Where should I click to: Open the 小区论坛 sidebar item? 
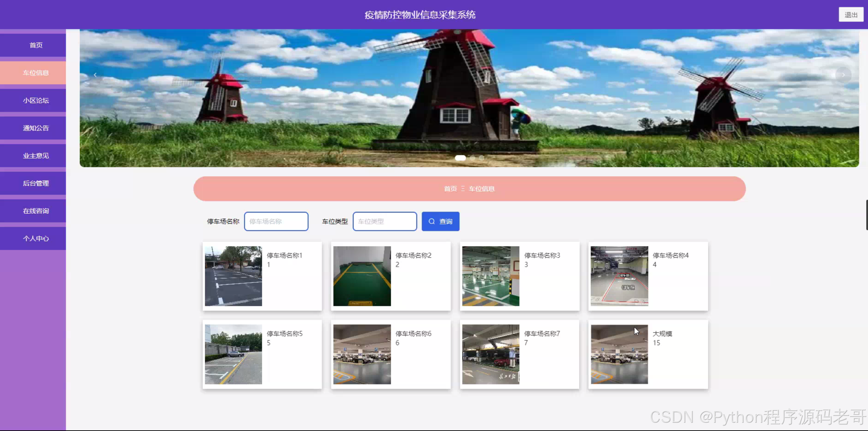36,100
